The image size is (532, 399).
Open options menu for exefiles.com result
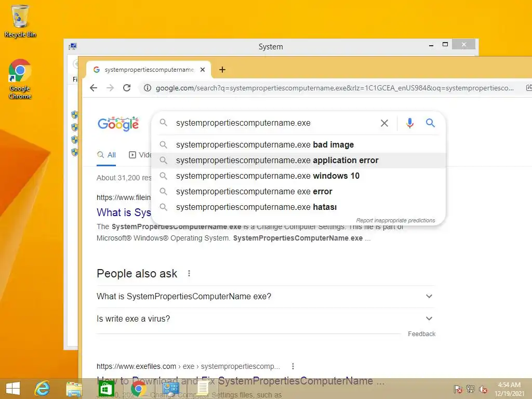(x=293, y=366)
